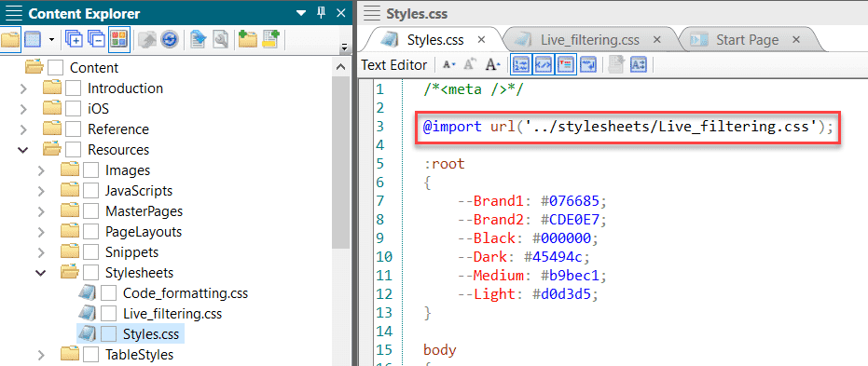The image size is (868, 366).
Task: Close the Styles.css tab
Action: click(x=481, y=39)
